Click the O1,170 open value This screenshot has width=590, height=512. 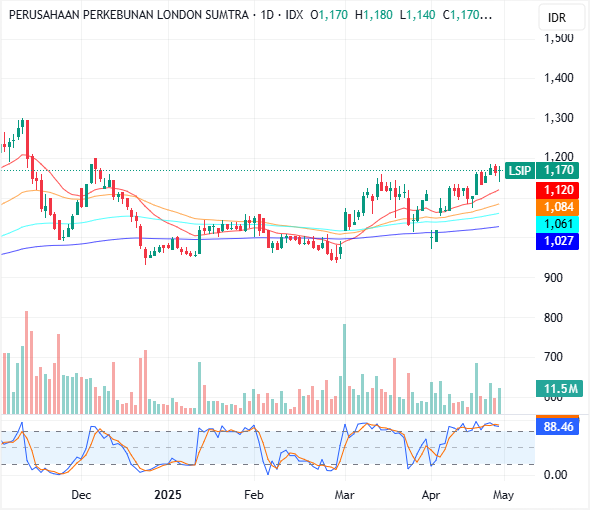329,15
